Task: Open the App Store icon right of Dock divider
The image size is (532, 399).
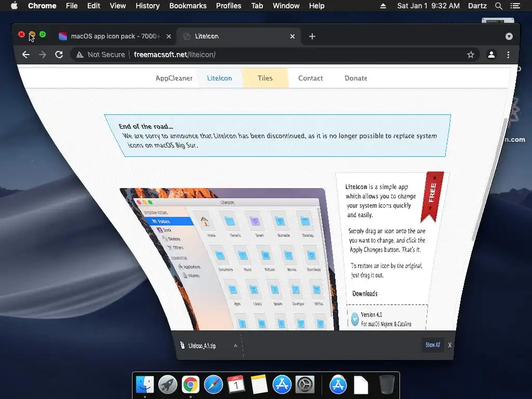Action: pos(338,385)
